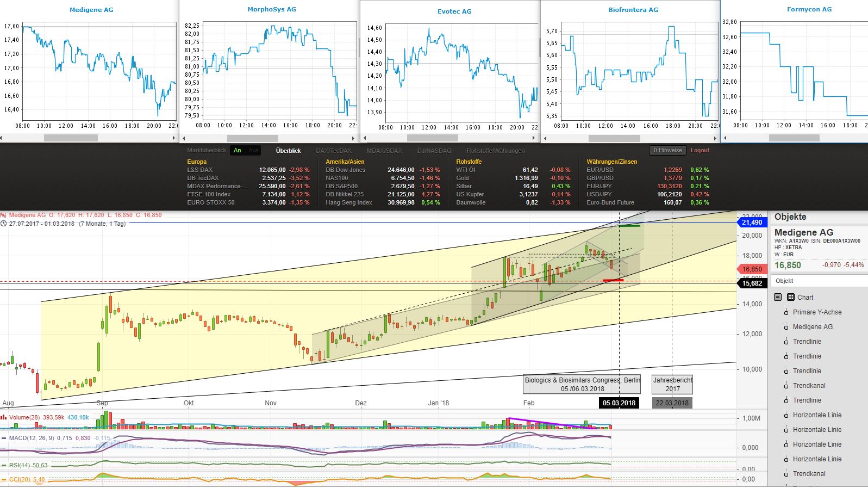
Task: Click the 21,490 price label on axis
Action: point(752,222)
